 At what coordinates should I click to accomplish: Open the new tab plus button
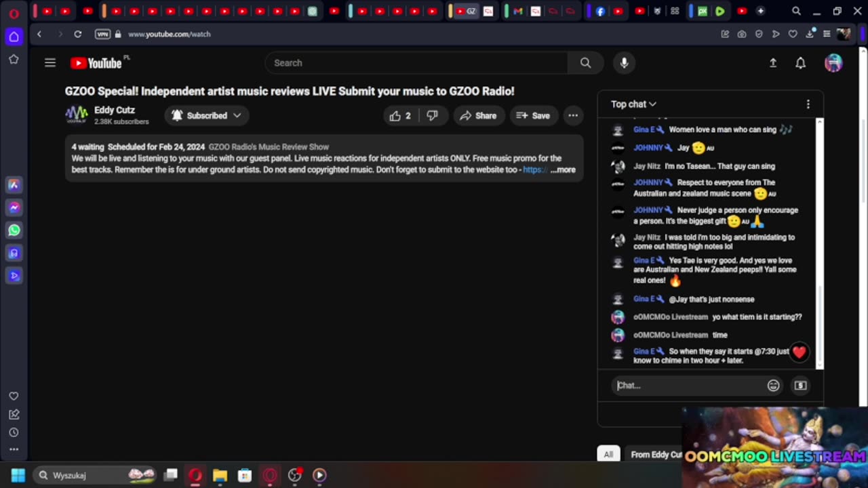tap(760, 12)
